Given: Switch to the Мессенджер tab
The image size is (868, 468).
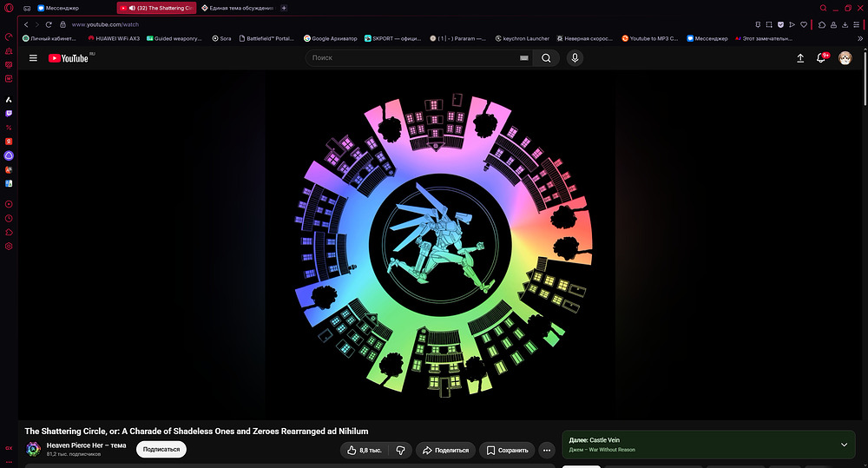Looking at the screenshot, I should pyautogui.click(x=58, y=8).
